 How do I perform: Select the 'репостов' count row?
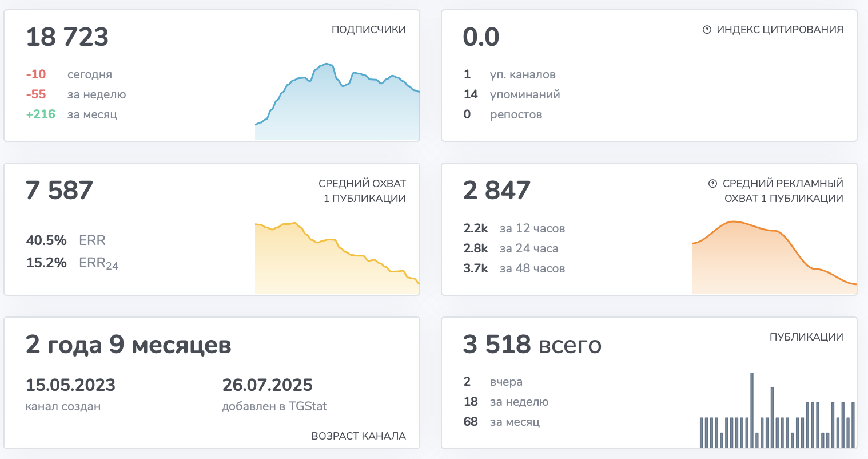(503, 114)
